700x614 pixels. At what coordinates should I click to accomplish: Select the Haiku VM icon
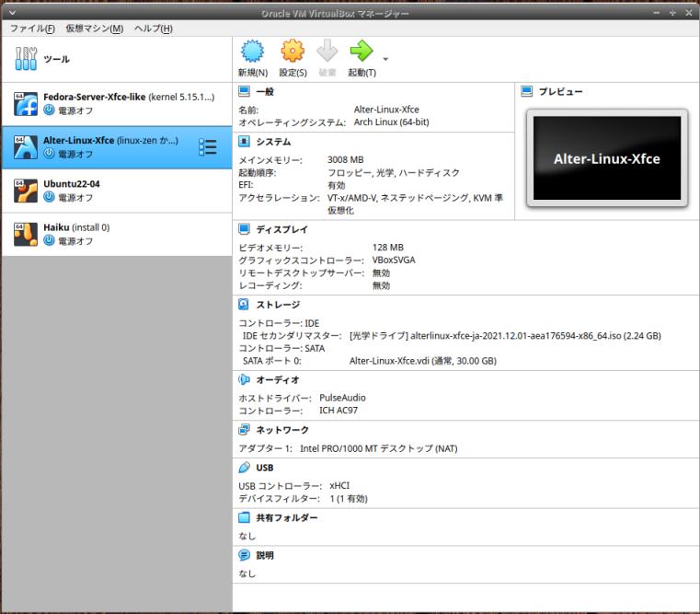pos(26,235)
